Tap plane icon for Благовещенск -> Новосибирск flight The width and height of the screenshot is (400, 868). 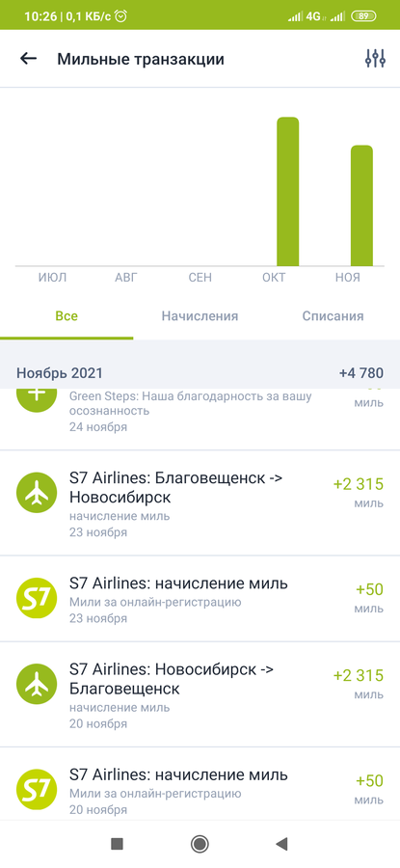point(37,492)
